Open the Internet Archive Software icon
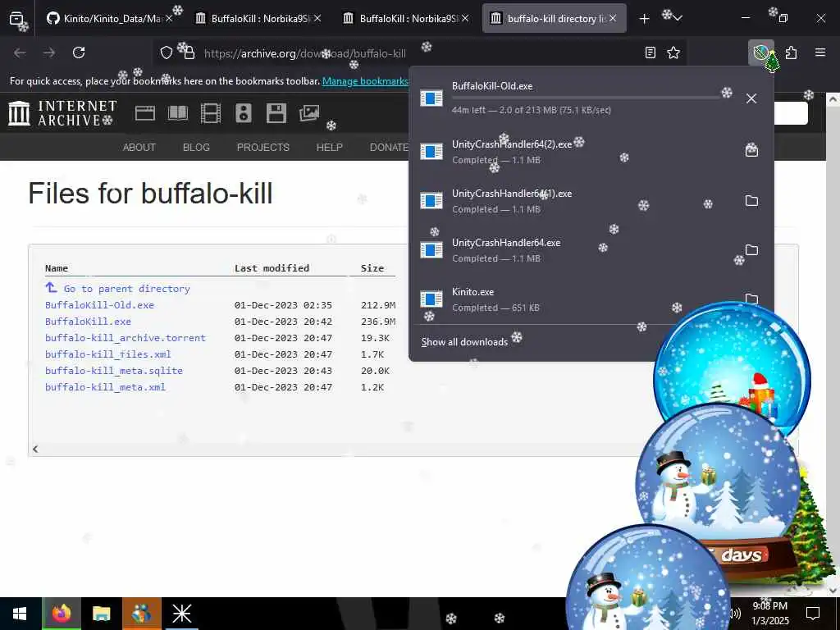The image size is (840, 630). click(x=276, y=113)
